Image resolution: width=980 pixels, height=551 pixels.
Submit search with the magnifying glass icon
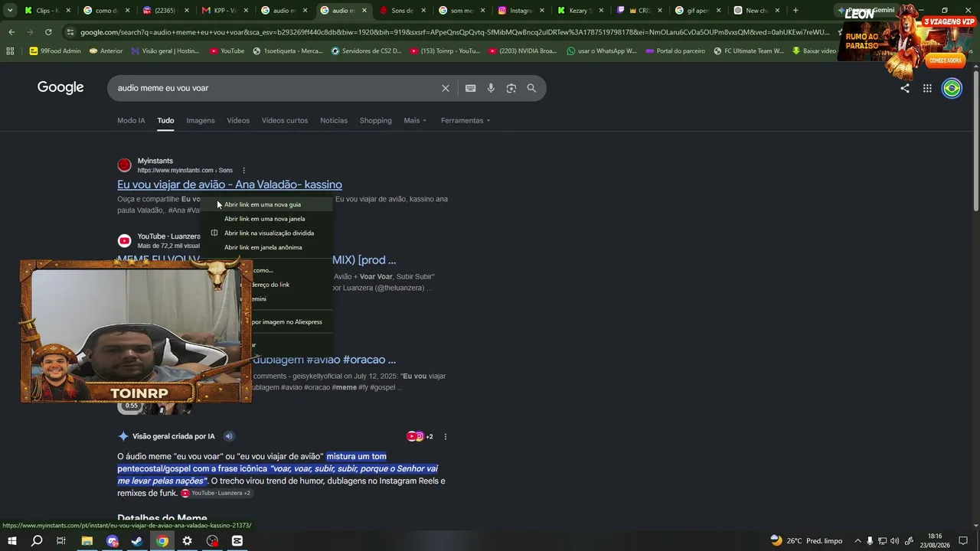(531, 88)
